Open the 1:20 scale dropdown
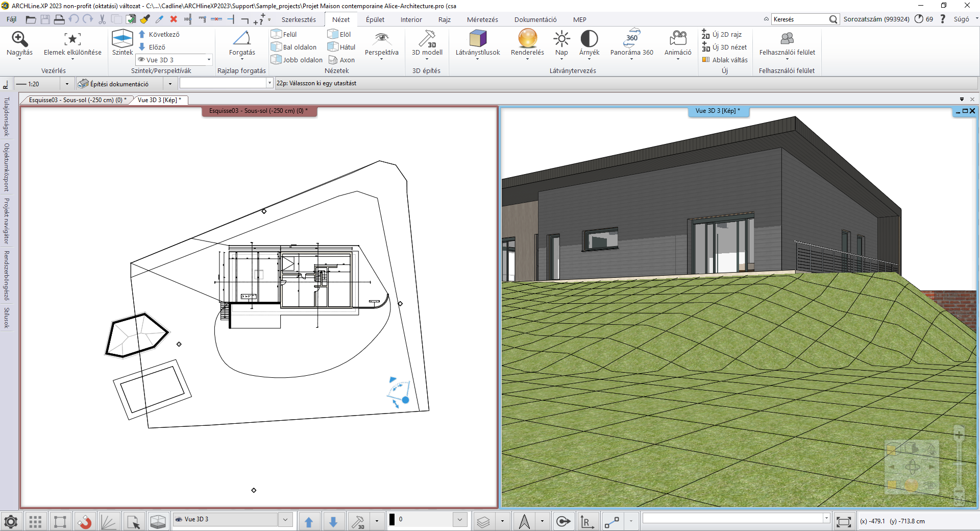 [67, 84]
